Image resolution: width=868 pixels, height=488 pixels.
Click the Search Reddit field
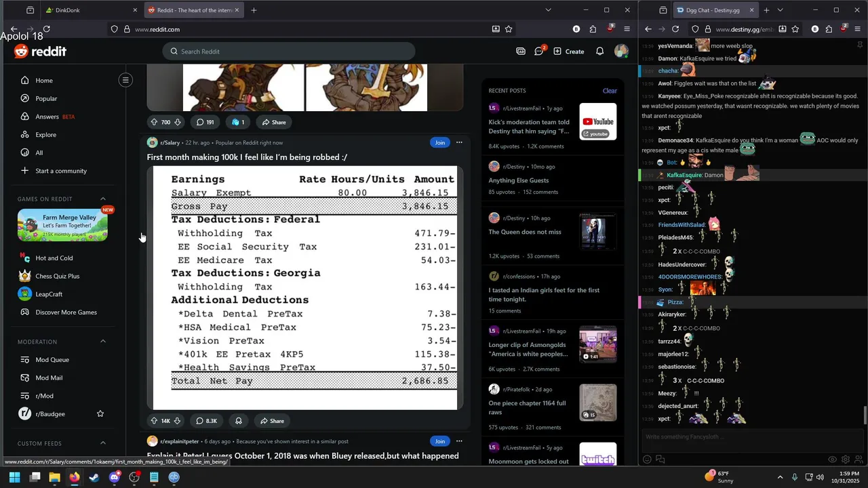click(x=289, y=52)
